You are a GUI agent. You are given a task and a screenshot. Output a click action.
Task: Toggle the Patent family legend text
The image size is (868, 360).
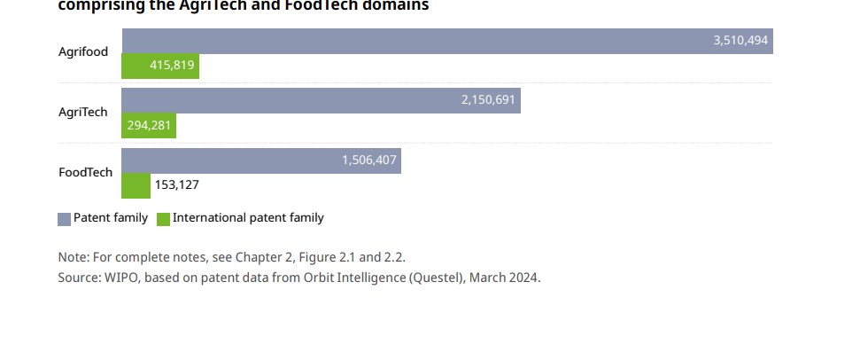[111, 218]
